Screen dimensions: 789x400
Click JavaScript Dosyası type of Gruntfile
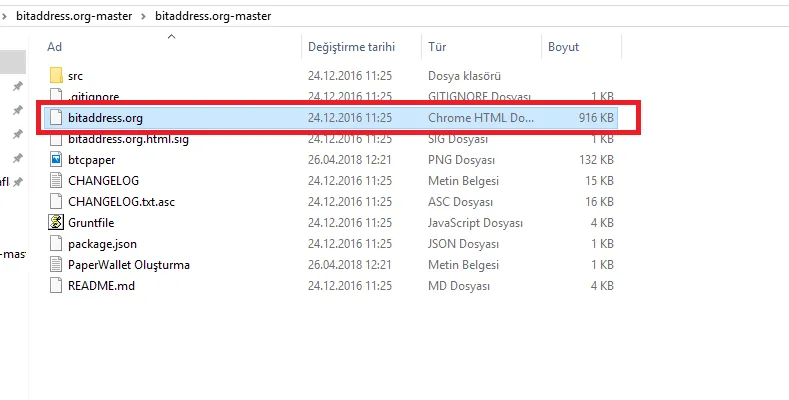[476, 222]
